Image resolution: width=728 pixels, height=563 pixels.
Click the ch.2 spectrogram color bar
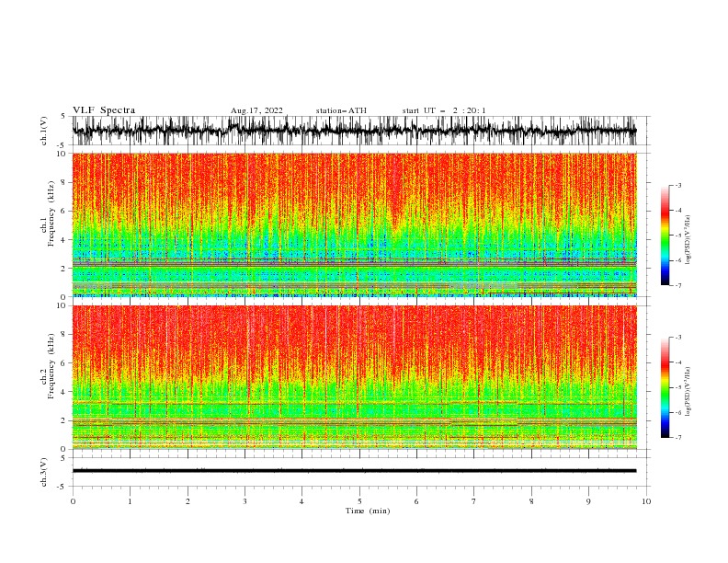pos(665,387)
